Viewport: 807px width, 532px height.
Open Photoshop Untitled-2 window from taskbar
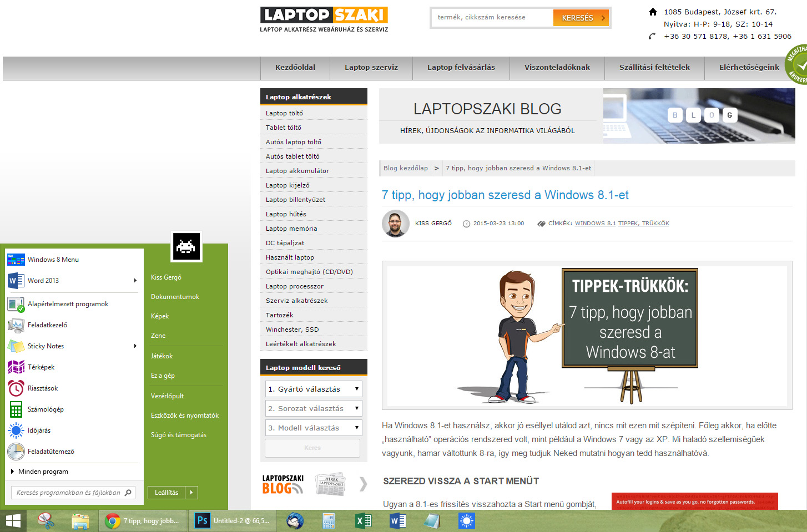click(233, 521)
